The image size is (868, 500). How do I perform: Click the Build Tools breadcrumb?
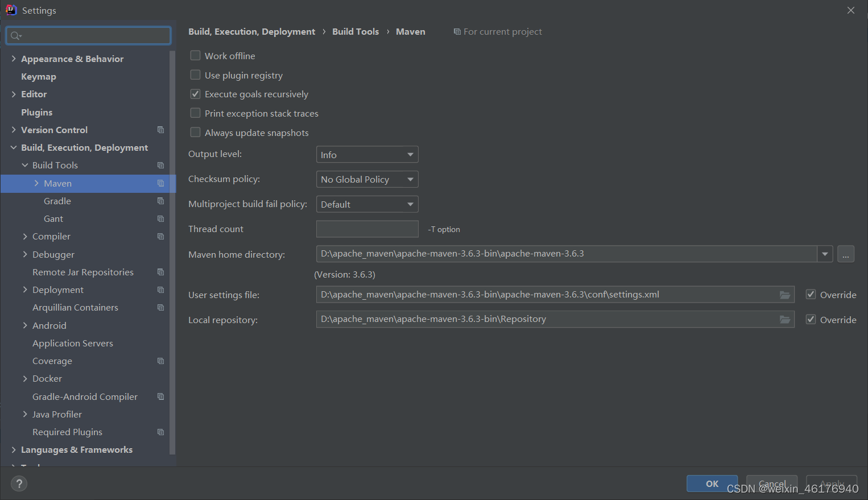tap(356, 31)
